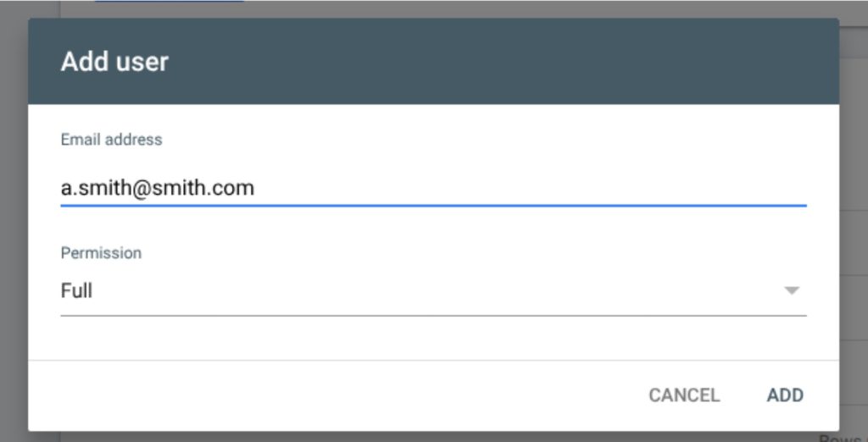Focus the Email address input field
The image size is (868, 442).
coord(433,188)
